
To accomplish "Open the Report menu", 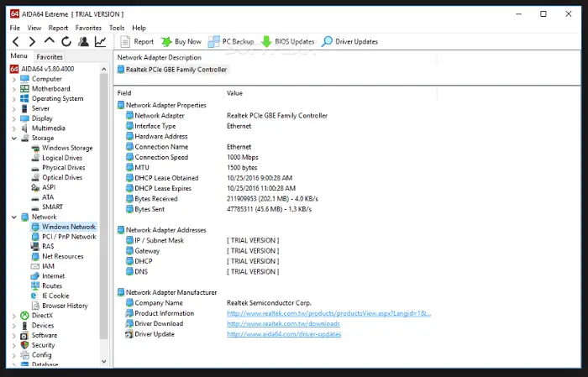I will (58, 28).
